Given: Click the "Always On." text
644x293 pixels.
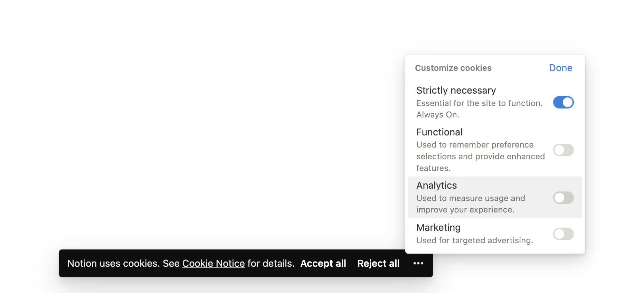Looking at the screenshot, I should (x=437, y=115).
